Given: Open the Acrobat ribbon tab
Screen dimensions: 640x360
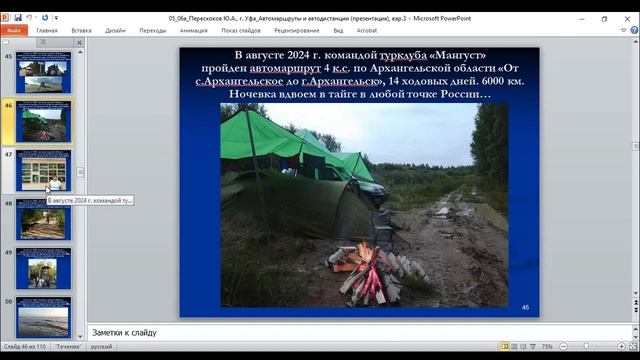Looking at the screenshot, I should (367, 31).
